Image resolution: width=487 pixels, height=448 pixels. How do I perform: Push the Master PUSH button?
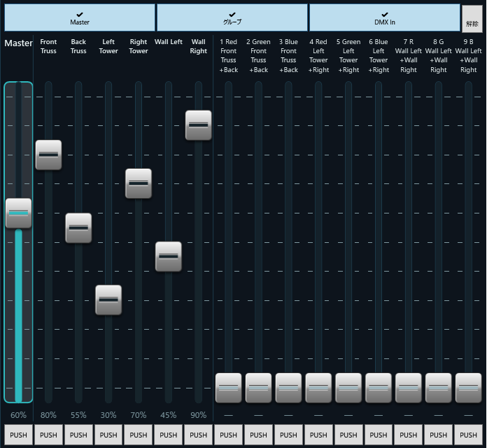[x=18, y=435]
